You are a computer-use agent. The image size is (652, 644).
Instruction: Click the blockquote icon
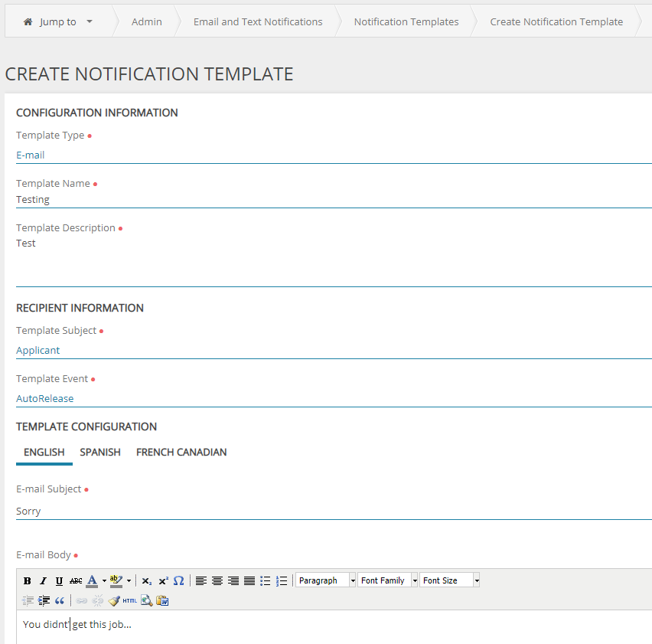coord(60,600)
